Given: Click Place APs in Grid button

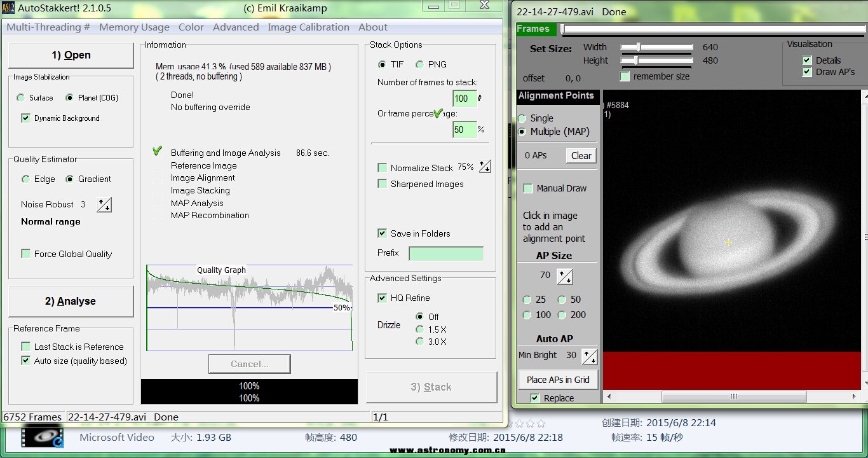Looking at the screenshot, I should click(558, 380).
